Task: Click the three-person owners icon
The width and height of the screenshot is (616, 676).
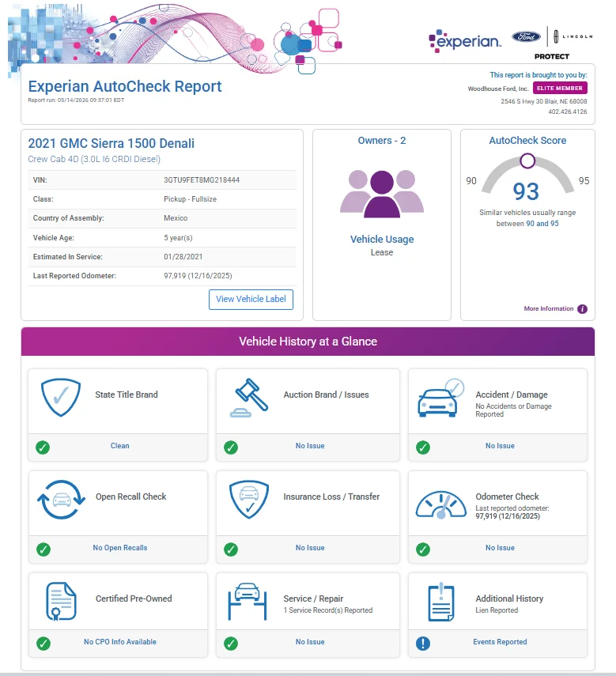Action: tap(382, 194)
